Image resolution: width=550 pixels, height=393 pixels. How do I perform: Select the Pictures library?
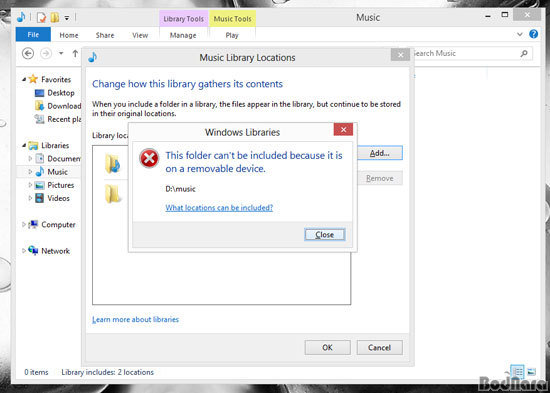click(61, 185)
